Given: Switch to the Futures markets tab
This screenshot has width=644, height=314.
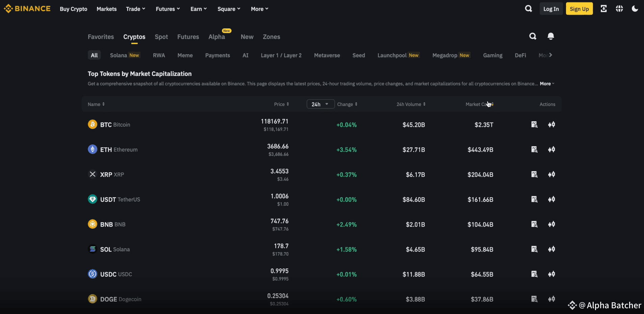Looking at the screenshot, I should [x=188, y=37].
